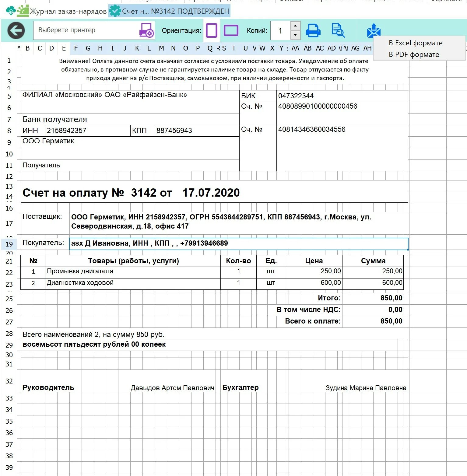Increase the number of copies

295,26
